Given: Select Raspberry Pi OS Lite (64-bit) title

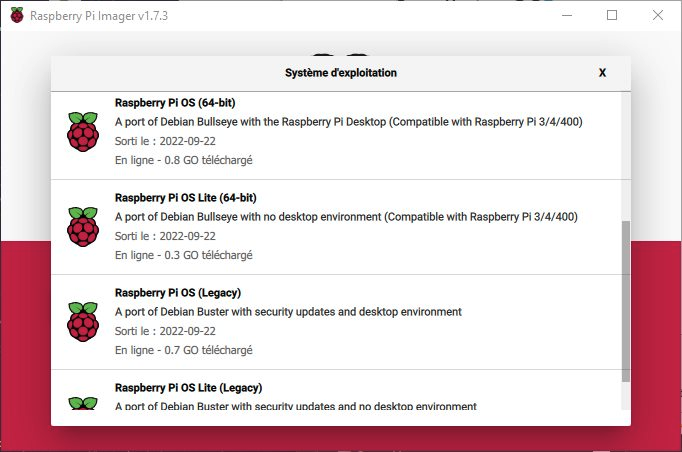Looking at the screenshot, I should tap(186, 198).
